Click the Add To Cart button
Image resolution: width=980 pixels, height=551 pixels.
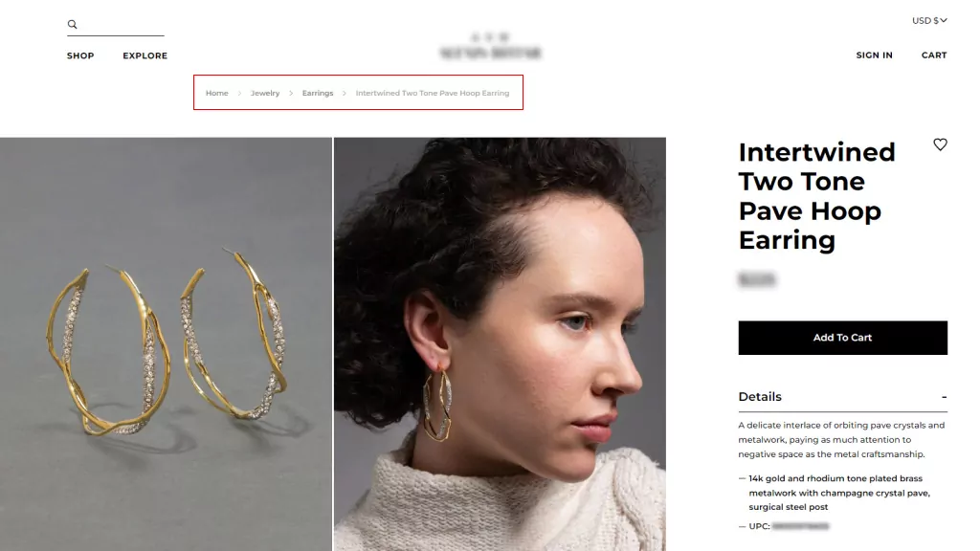842,338
